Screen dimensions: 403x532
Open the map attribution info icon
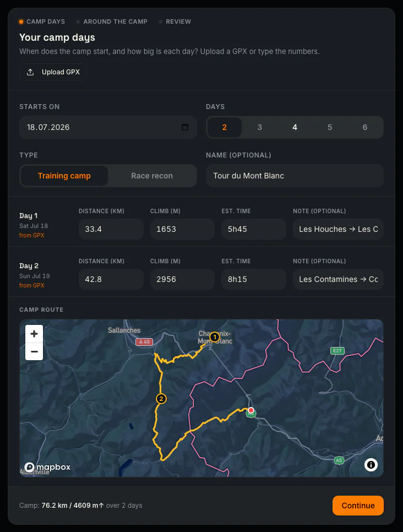coord(371,464)
